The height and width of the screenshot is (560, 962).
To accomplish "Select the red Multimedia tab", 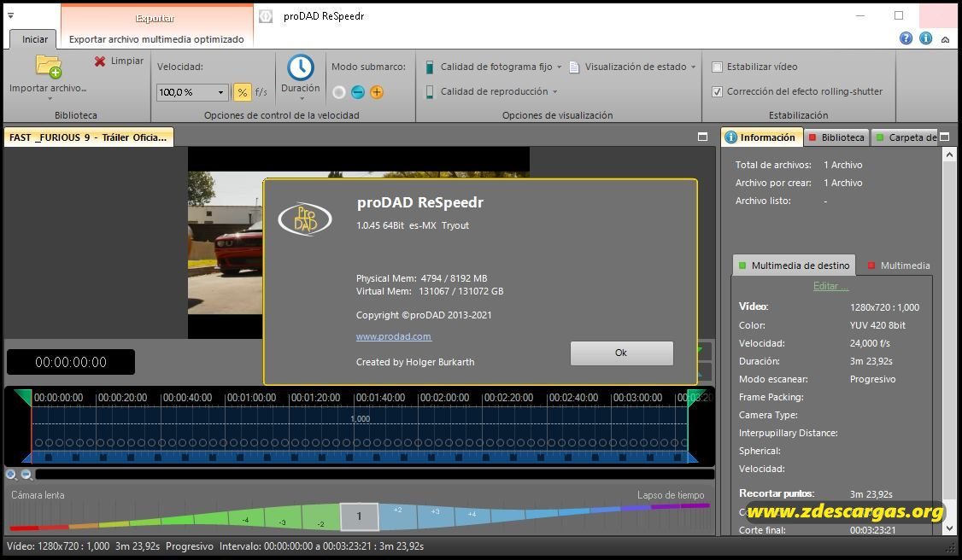I will coord(899,265).
